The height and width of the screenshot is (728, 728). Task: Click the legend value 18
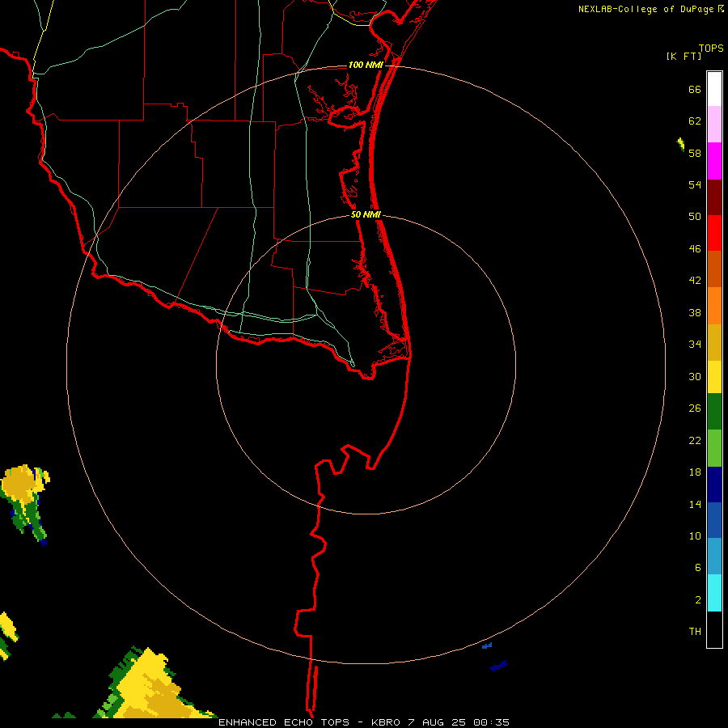tap(695, 472)
